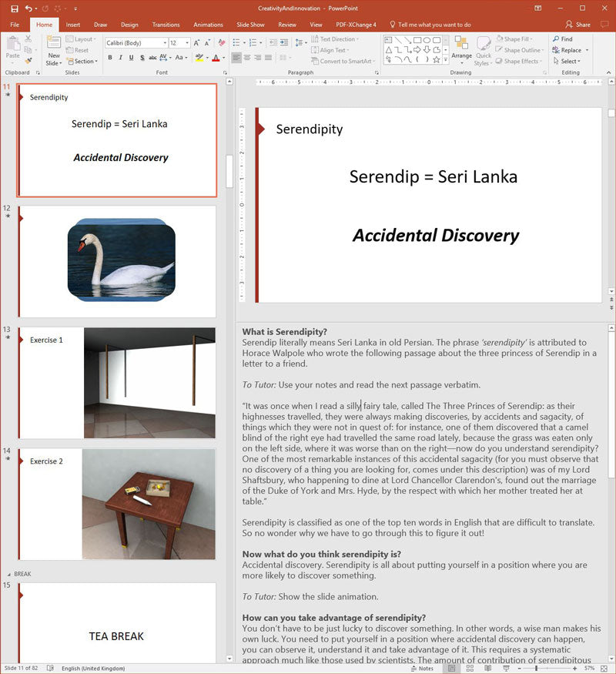The width and height of the screenshot is (616, 674).
Task: Select the Rectangle shape in Drawing gallery
Action: [x=417, y=40]
